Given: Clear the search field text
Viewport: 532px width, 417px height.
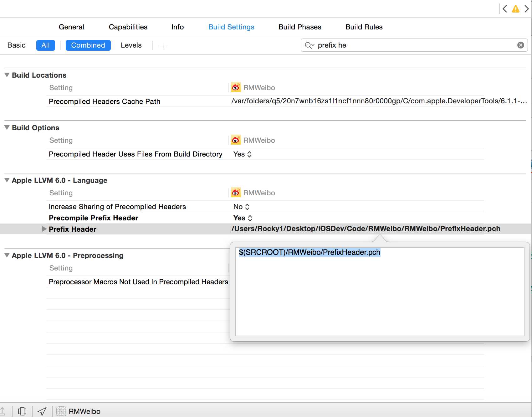Looking at the screenshot, I should click(x=521, y=45).
